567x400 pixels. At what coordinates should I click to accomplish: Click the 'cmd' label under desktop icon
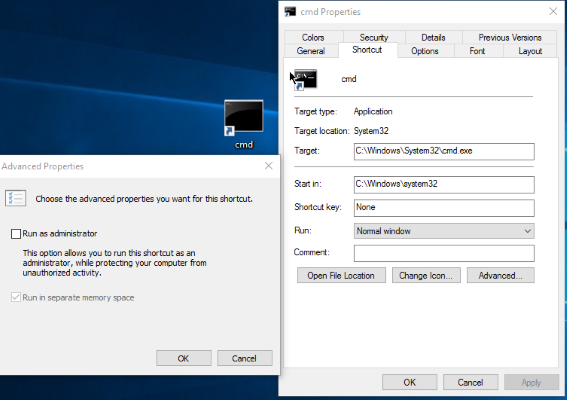coord(244,145)
